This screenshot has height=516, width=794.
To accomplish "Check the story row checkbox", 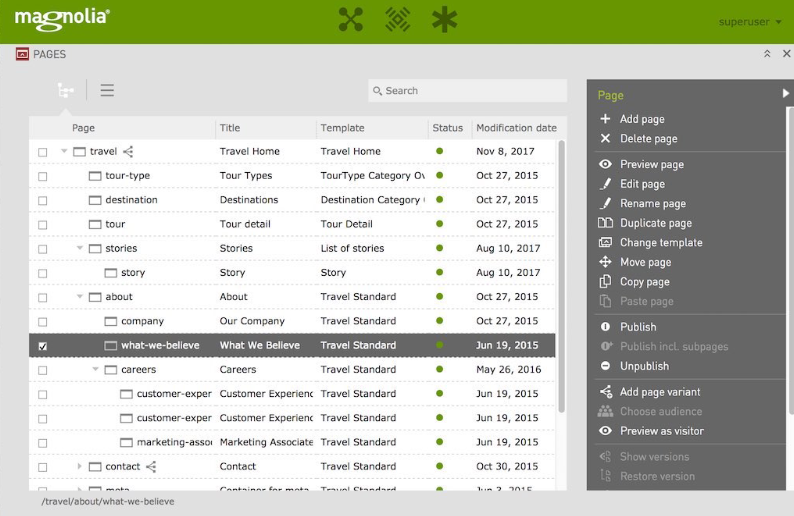I will coord(43,273).
